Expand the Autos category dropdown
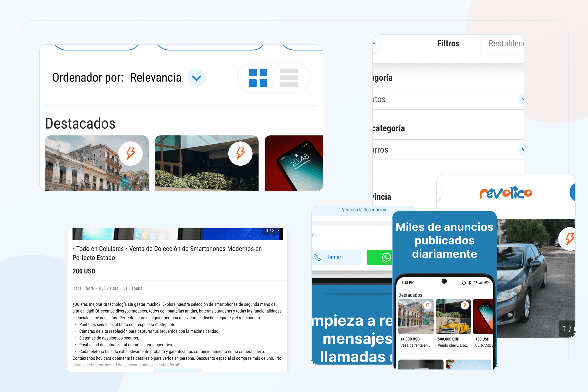The image size is (588, 392). pyautogui.click(x=448, y=99)
